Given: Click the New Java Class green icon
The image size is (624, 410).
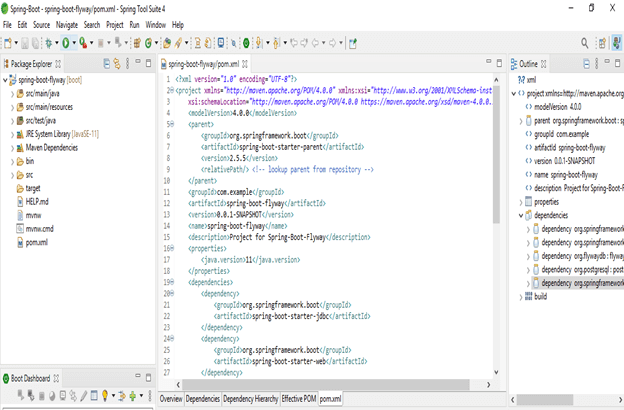Looking at the screenshot, I should coord(148,43).
